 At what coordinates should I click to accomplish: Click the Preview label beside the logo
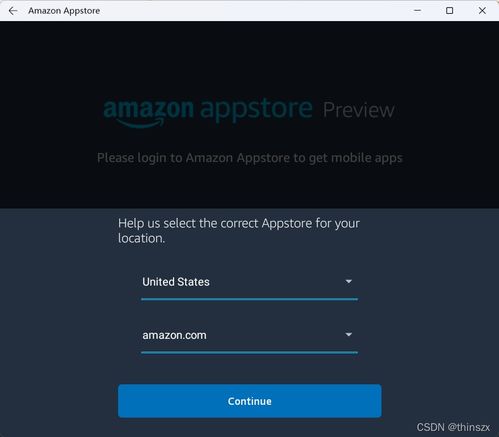[358, 110]
